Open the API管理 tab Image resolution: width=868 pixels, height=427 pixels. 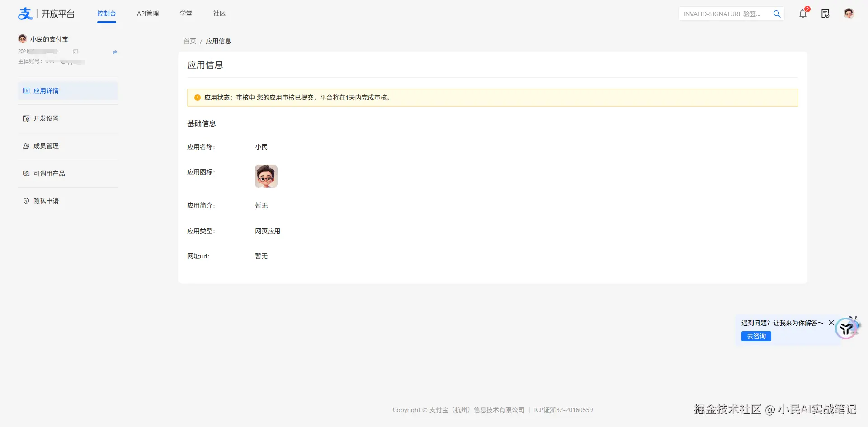coord(148,14)
